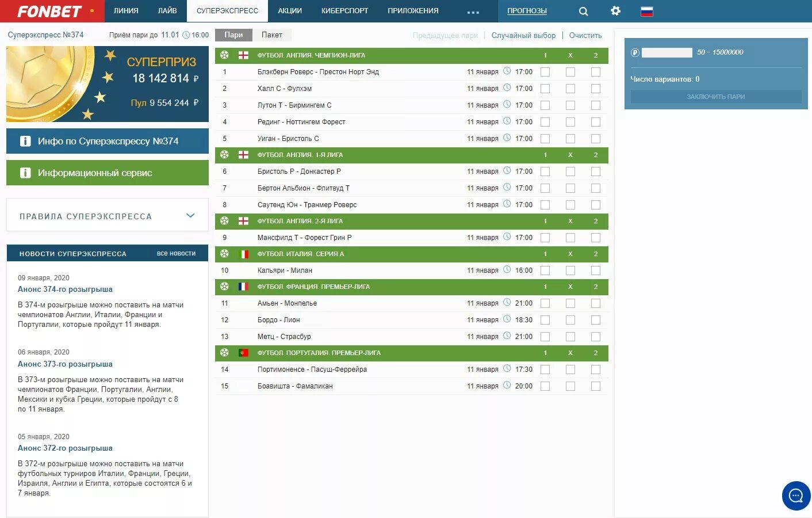This screenshot has width=812, height=518.
Task: Open the search magnifier icon
Action: coord(583,11)
